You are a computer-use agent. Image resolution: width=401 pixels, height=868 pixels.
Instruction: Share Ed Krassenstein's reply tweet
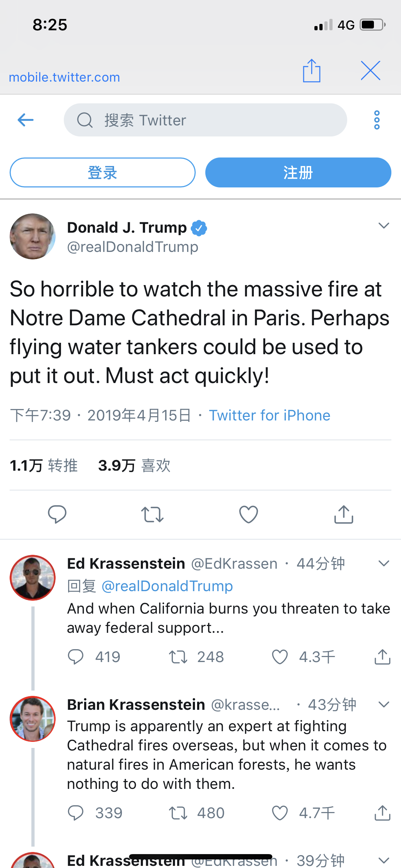click(382, 657)
